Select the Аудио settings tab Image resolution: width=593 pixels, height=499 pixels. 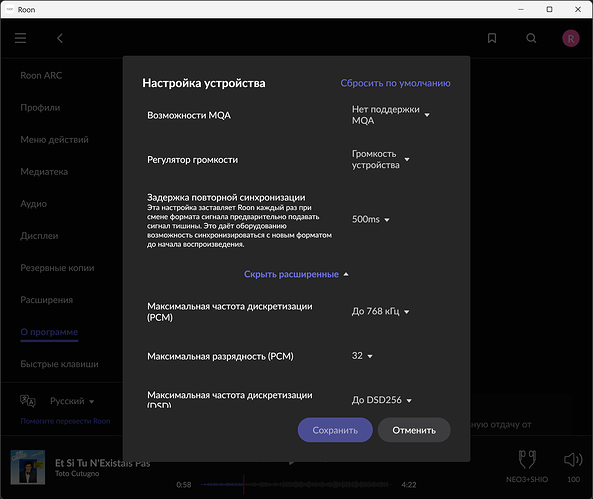tap(34, 204)
